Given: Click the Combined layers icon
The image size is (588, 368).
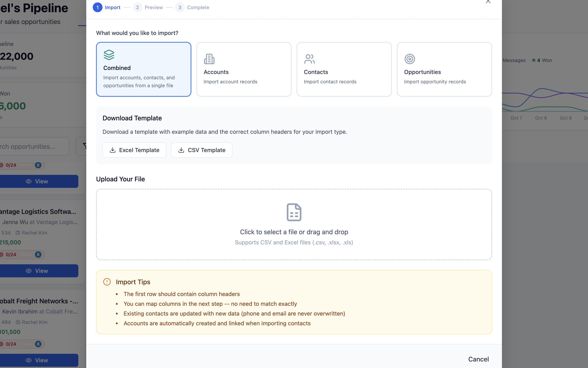Looking at the screenshot, I should pos(109,55).
